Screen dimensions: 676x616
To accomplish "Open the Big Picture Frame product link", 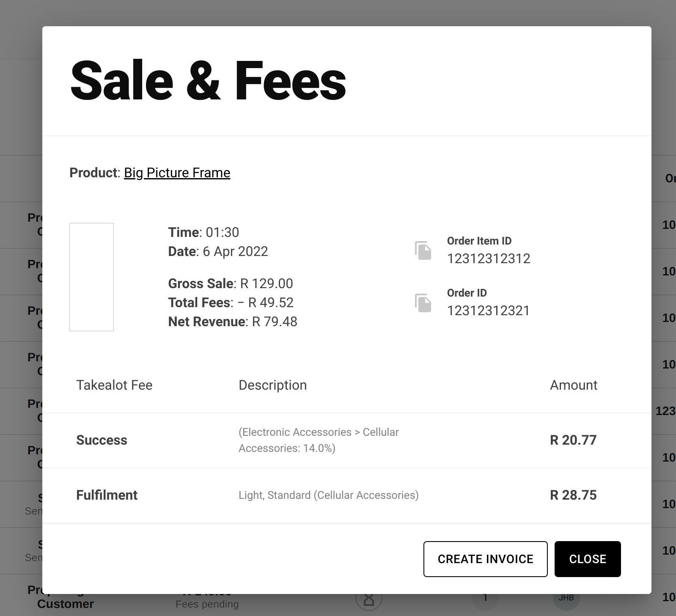I will pyautogui.click(x=177, y=173).
